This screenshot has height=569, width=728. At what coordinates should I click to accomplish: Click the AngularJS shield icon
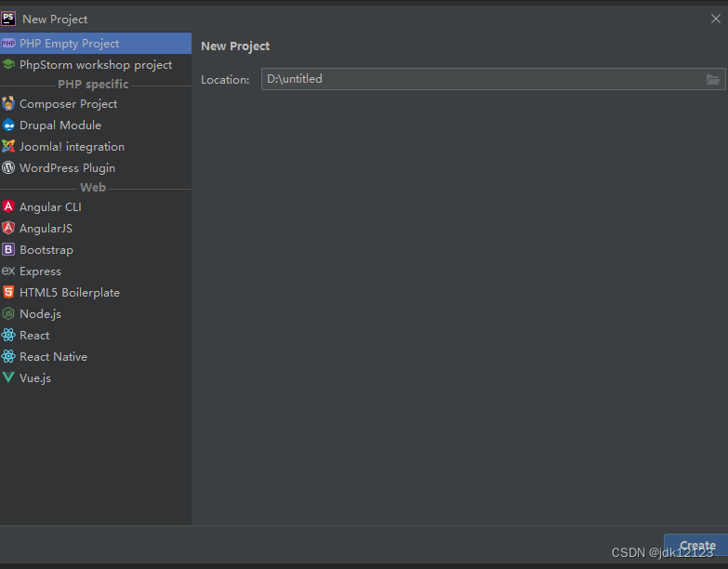[8, 228]
